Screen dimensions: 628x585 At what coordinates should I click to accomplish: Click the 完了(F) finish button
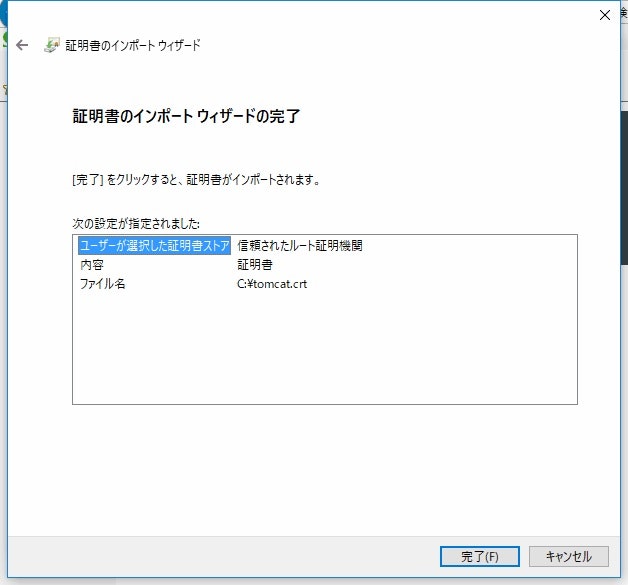(480, 556)
